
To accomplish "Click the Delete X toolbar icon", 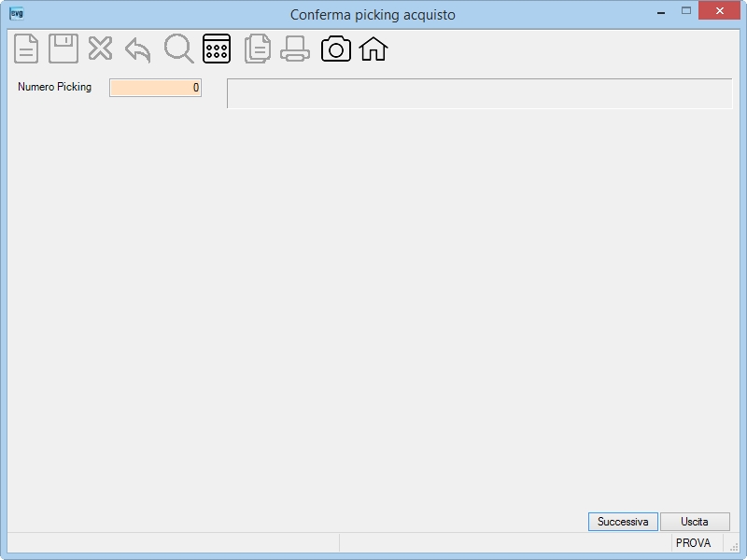I will tap(100, 49).
